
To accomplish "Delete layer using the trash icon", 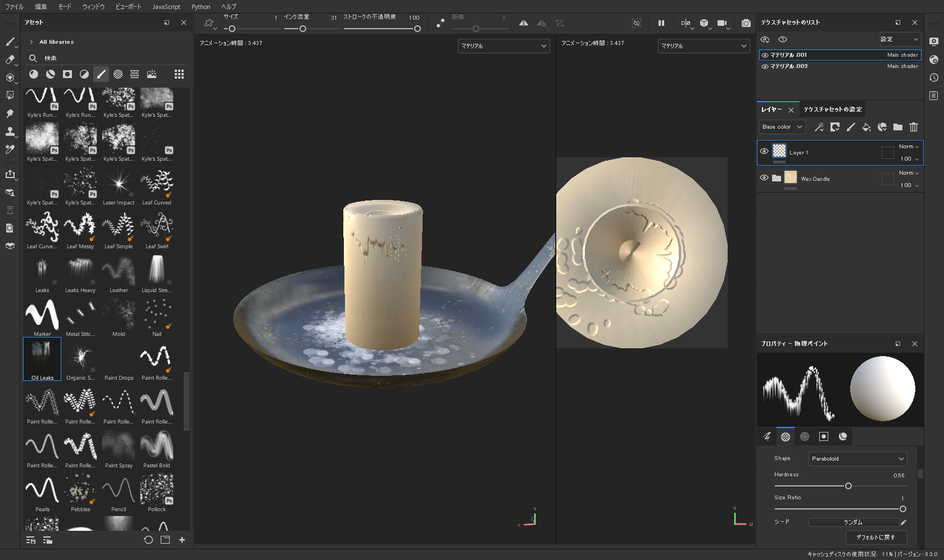I will [914, 127].
